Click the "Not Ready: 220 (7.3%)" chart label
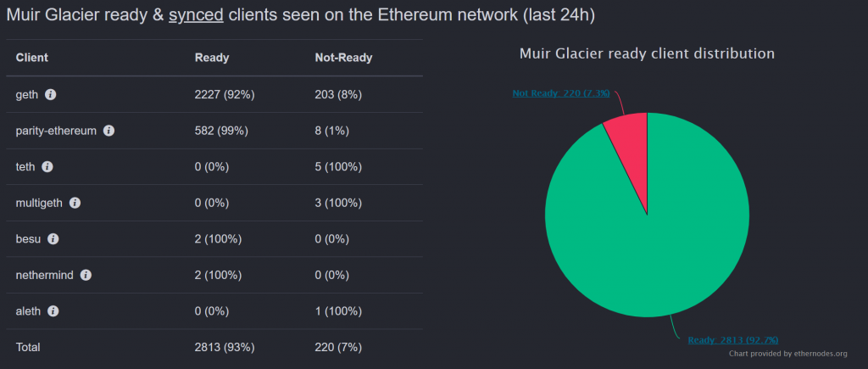The height and width of the screenshot is (369, 868). (560, 93)
